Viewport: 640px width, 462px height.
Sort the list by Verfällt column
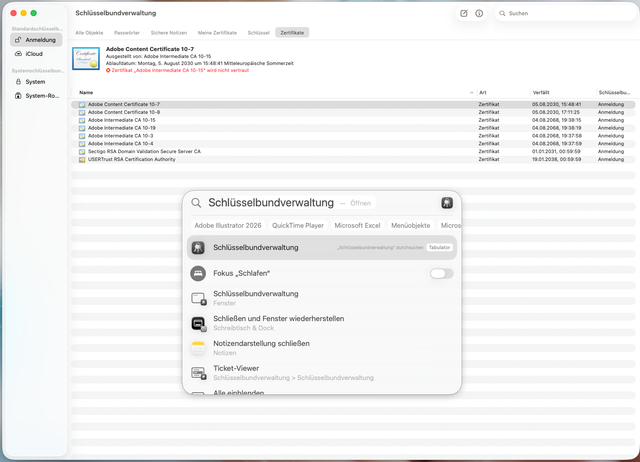click(541, 93)
